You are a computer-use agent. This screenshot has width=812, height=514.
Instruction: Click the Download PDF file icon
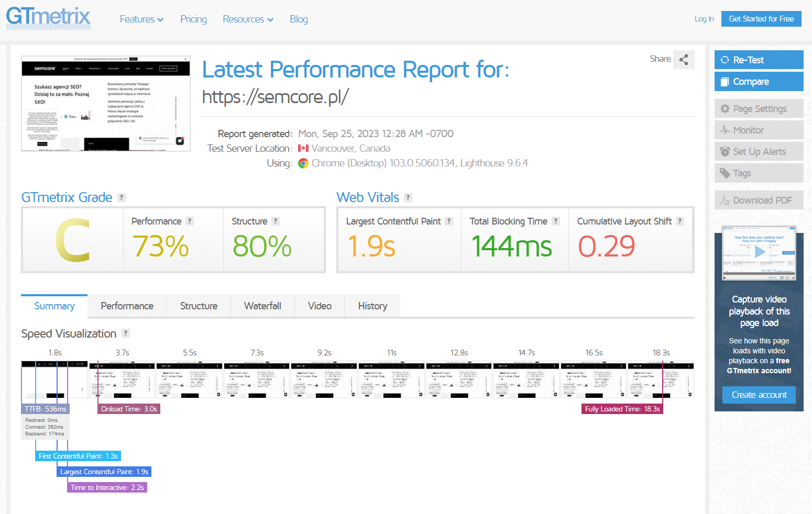(x=725, y=200)
